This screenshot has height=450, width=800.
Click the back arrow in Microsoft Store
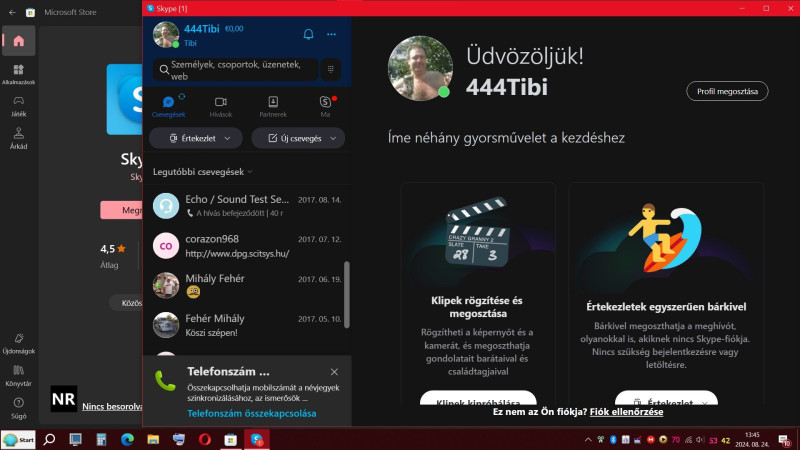(x=12, y=12)
